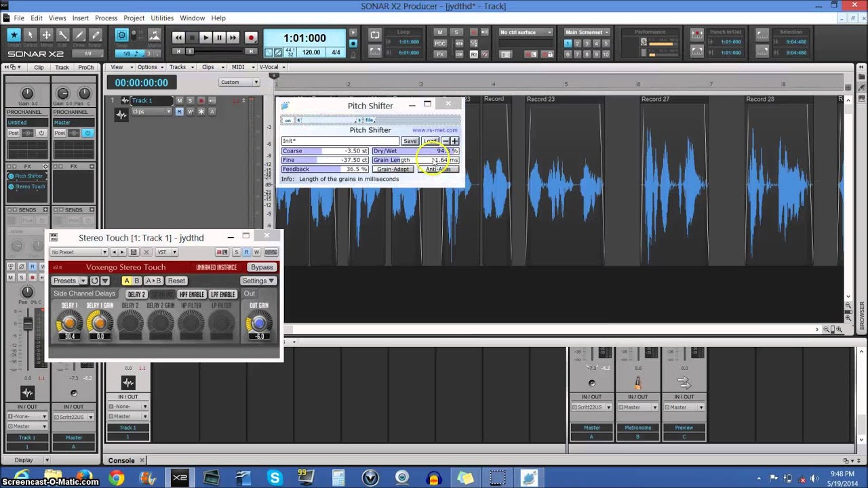Click Reset in Stereo Touch
This screenshot has height=488, width=868.
pos(176,281)
